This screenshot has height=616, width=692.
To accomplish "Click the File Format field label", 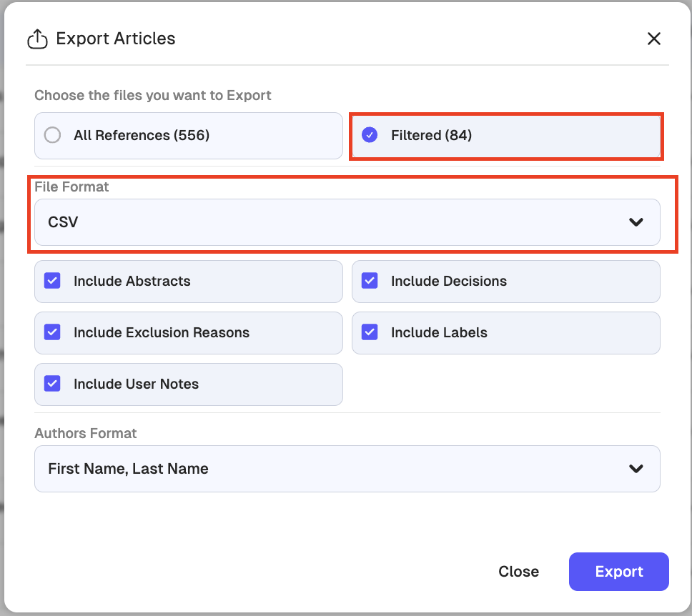I will point(71,187).
